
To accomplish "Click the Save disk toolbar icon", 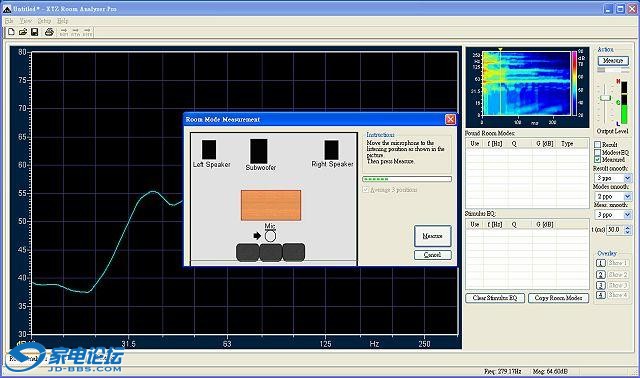I will 35,32.
